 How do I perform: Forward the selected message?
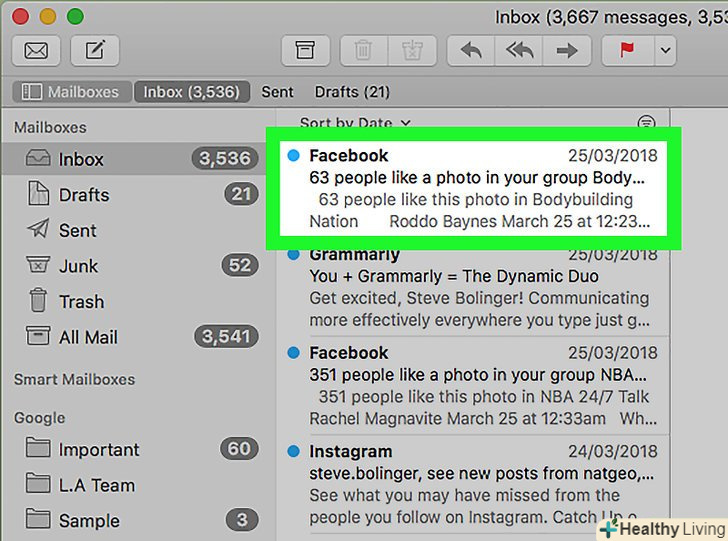(567, 50)
